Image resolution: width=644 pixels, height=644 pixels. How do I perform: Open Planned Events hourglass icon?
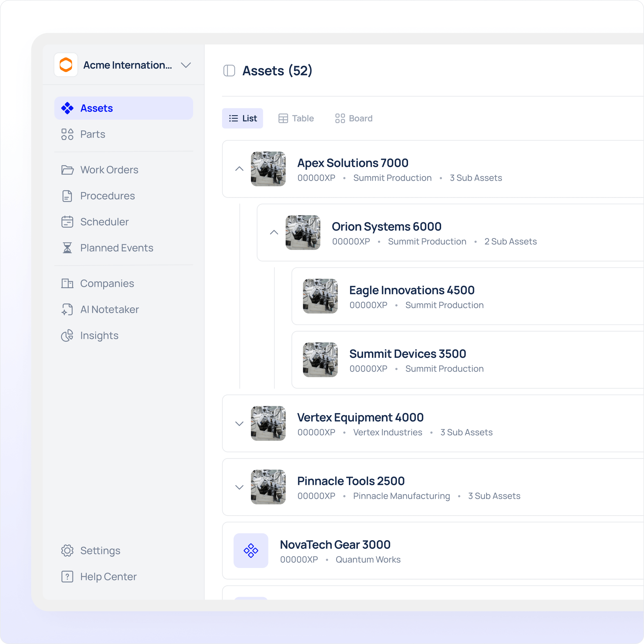click(67, 248)
